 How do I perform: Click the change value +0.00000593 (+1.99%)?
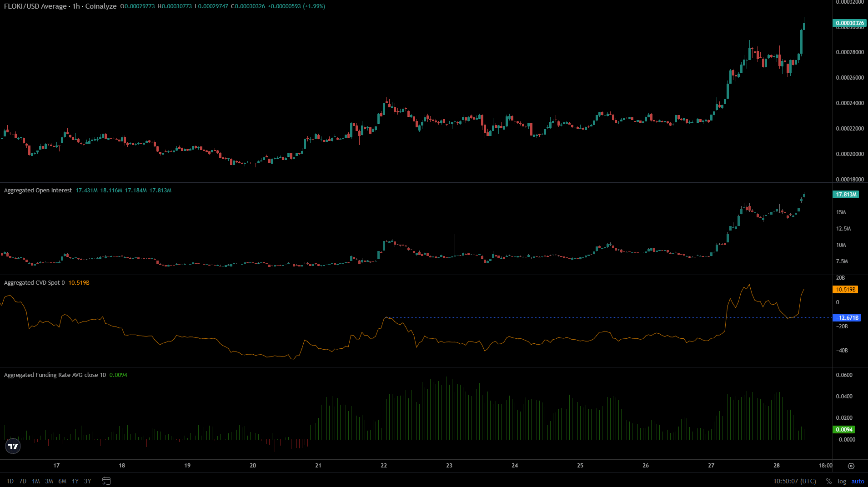296,6
